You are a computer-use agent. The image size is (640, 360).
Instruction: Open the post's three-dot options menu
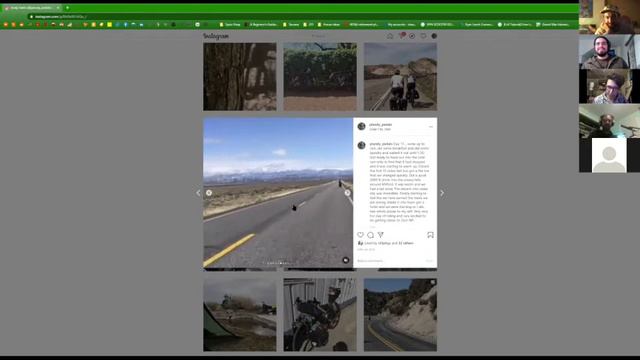[431, 127]
